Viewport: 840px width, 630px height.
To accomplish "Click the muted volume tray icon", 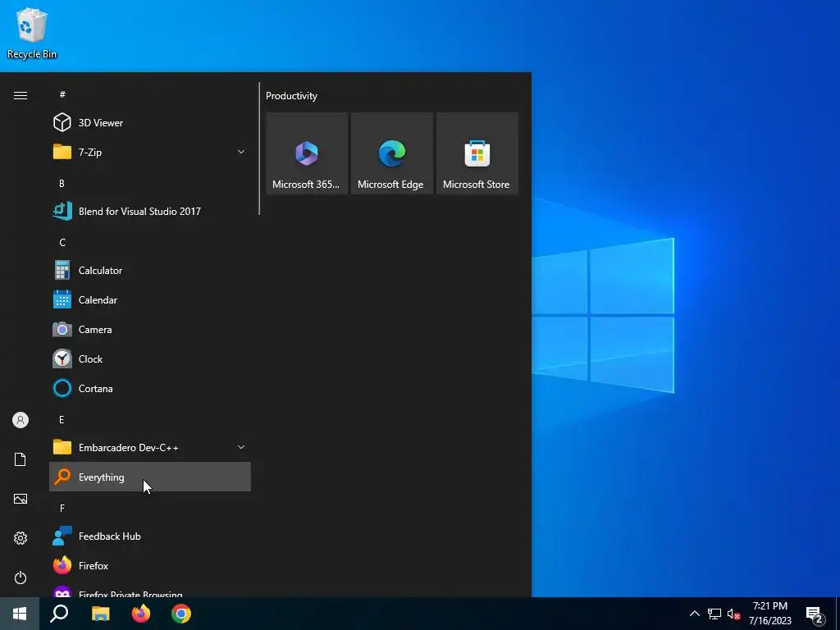I will [x=733, y=614].
